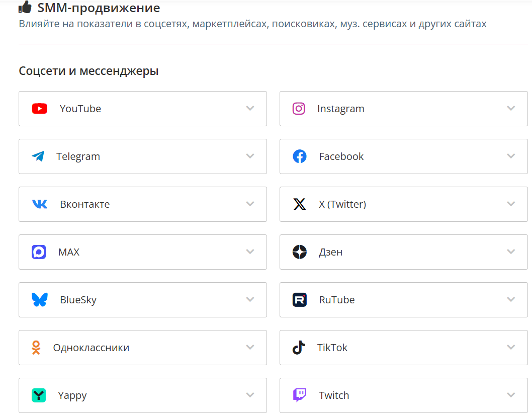
Task: Expand the RuTube chevron arrow
Action: 511,299
